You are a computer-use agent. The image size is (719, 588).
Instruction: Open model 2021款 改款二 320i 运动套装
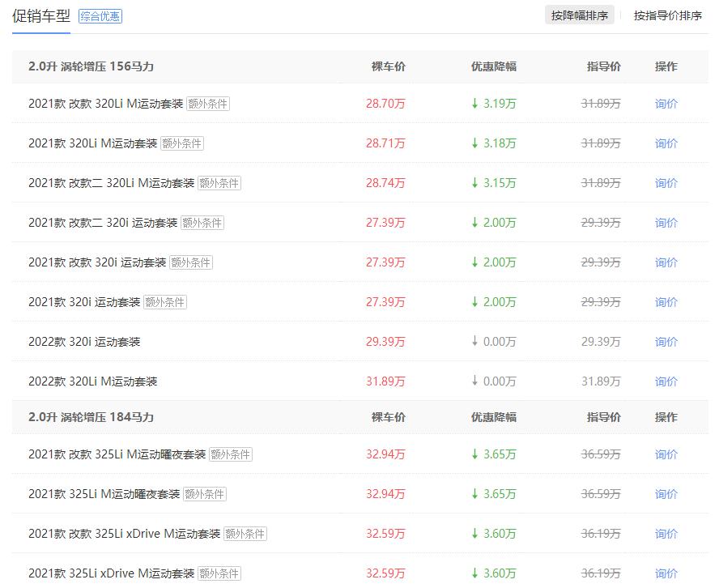pyautogui.click(x=103, y=223)
